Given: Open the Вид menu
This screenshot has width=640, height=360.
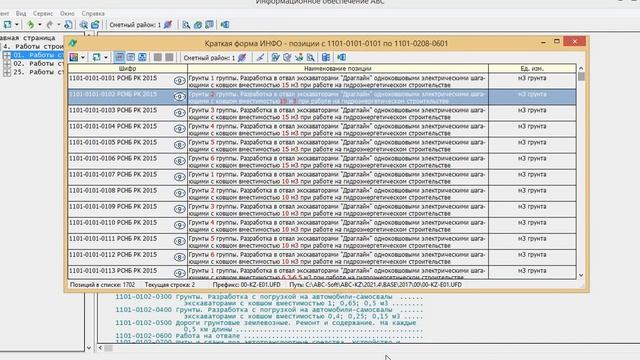Looking at the screenshot, I should coord(21,13).
